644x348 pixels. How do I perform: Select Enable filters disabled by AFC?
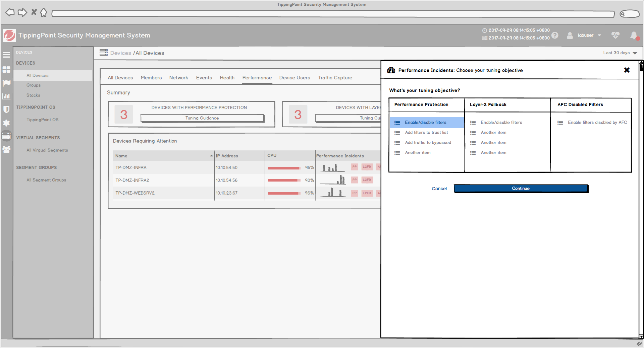tap(597, 122)
